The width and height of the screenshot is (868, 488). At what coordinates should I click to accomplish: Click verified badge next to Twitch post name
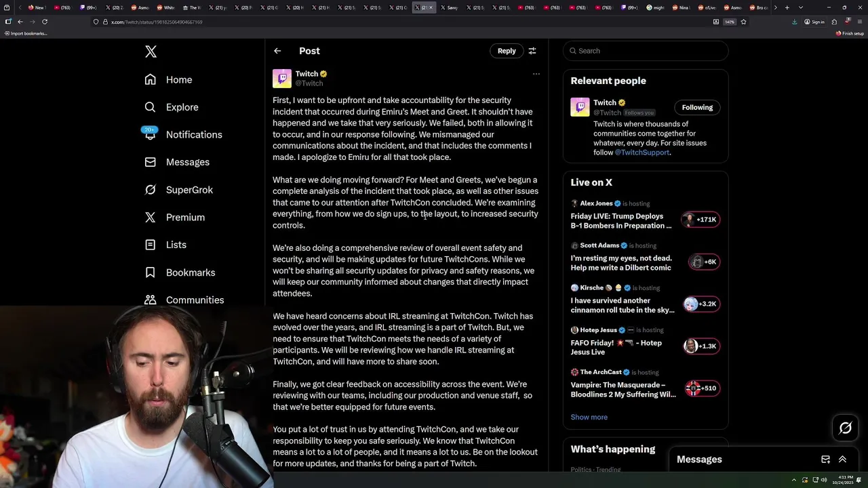tap(323, 74)
